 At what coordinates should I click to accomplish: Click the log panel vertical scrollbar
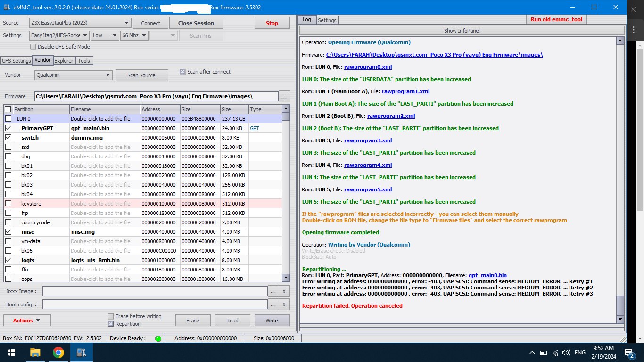[620, 180]
